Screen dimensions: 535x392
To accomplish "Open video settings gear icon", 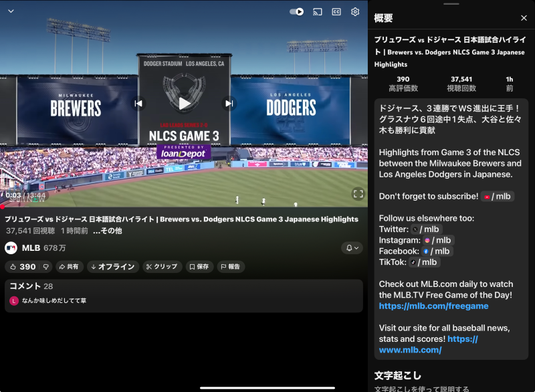I will click(x=355, y=11).
